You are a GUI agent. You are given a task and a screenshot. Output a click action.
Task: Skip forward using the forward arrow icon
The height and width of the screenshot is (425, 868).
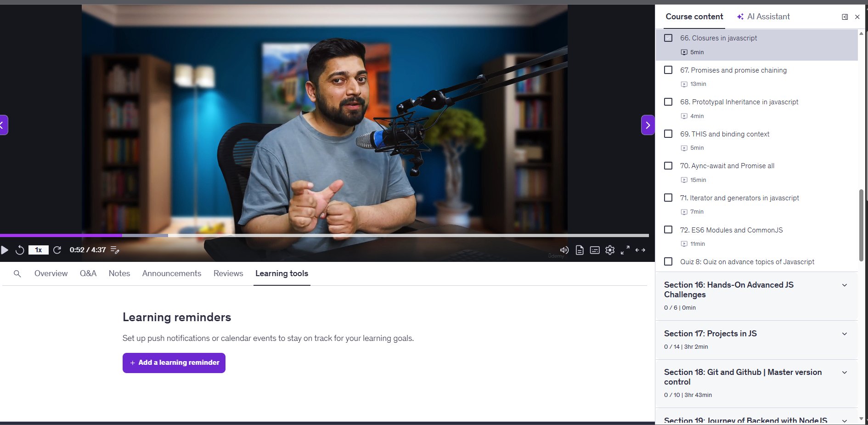(x=57, y=250)
